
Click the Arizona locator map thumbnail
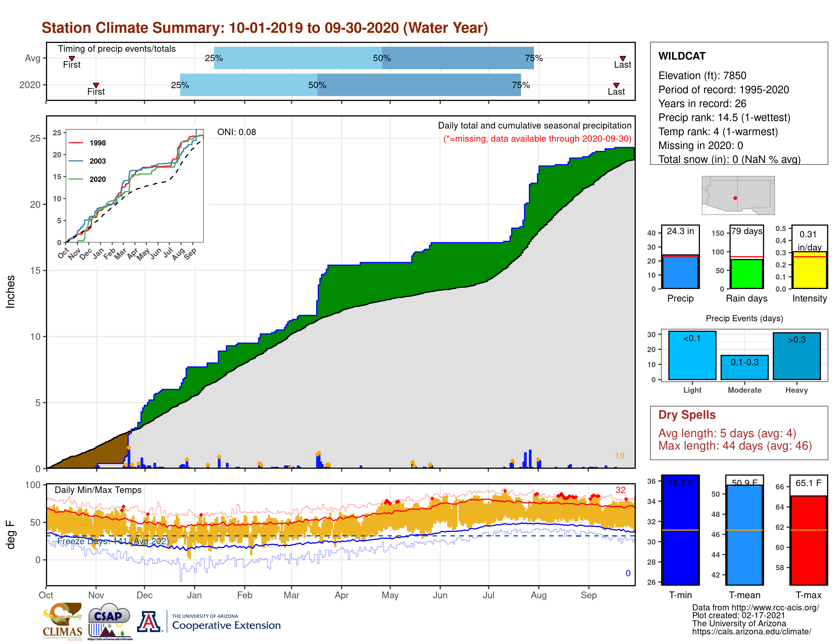tap(738, 195)
